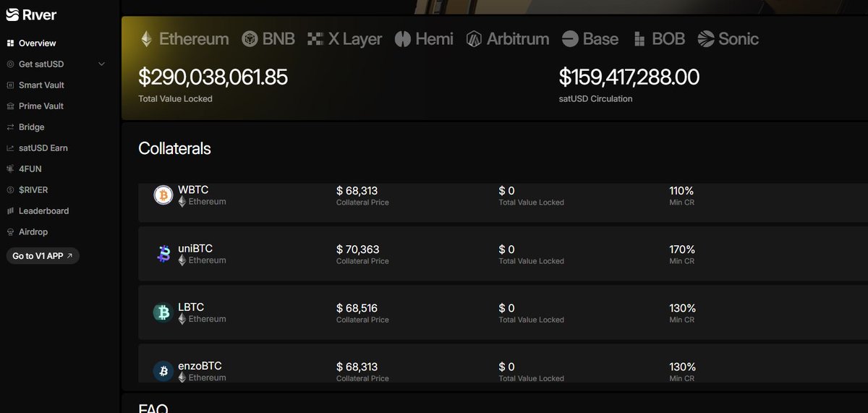
Task: Click the uniBTC coin icon
Action: pos(163,254)
